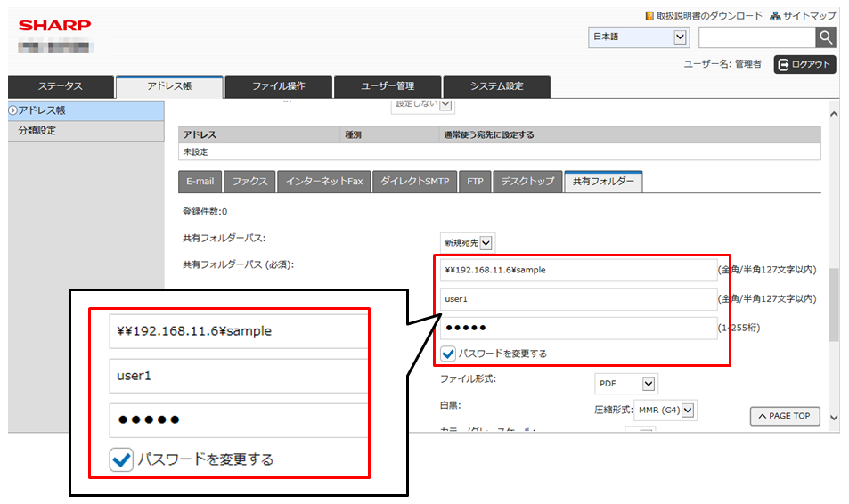This screenshot has width=849, height=504.
Task: Expand the 新規宛先 dropdown
Action: [468, 243]
